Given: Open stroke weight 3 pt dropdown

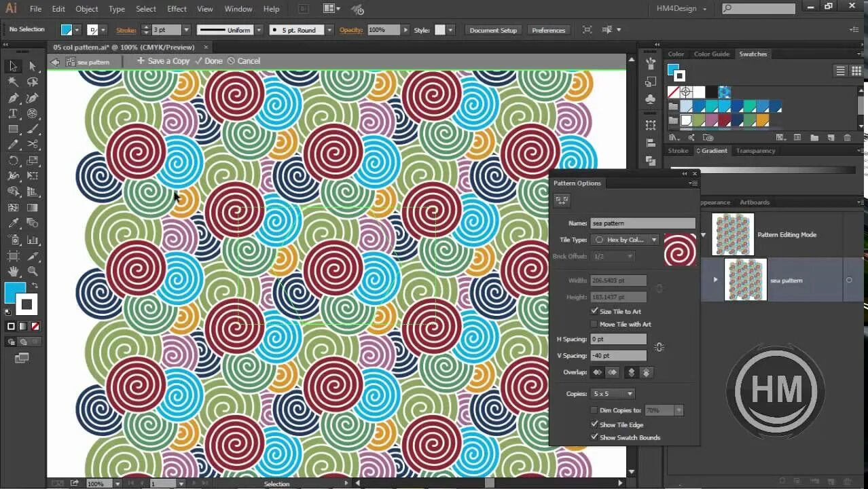Looking at the screenshot, I should pos(185,30).
